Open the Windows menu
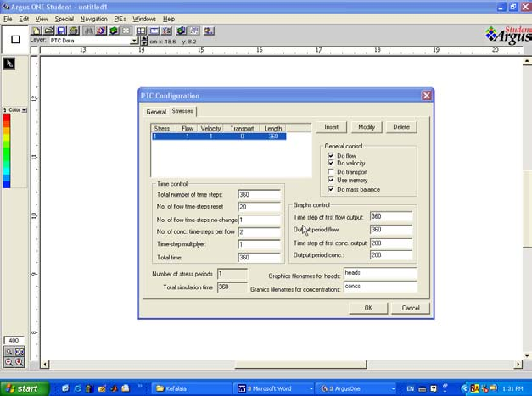Screen dimensions: 532x396 (x=144, y=19)
